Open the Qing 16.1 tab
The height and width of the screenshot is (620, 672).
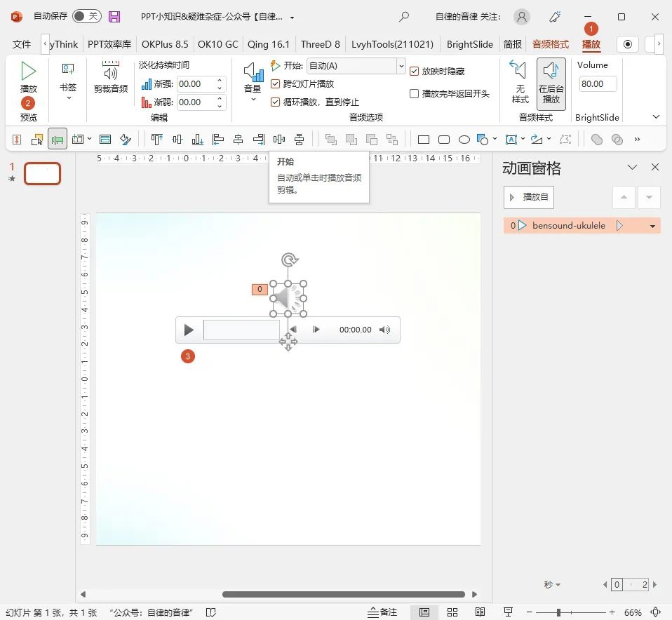point(268,44)
